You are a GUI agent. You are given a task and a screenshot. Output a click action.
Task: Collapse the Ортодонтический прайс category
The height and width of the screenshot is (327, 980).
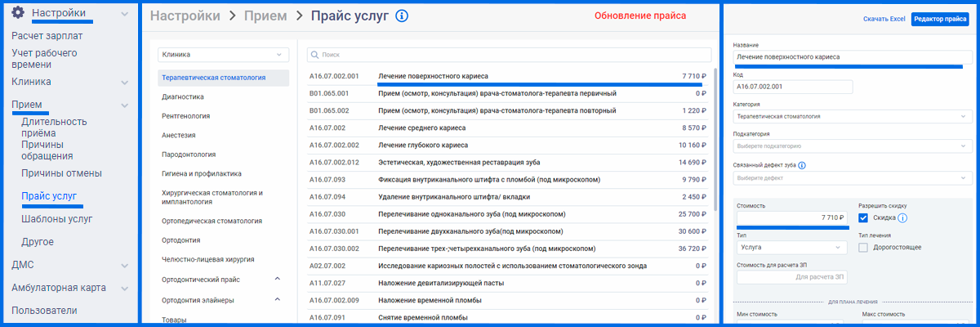click(x=277, y=280)
